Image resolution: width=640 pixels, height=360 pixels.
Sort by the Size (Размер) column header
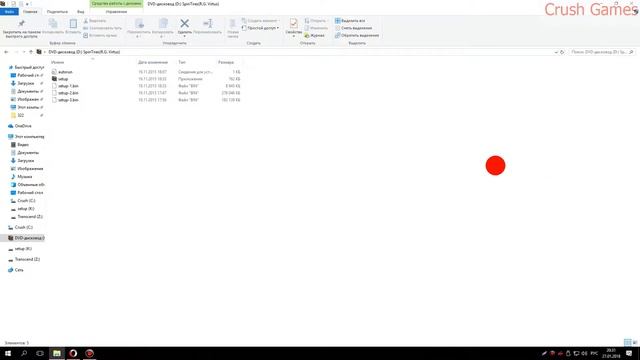coord(226,62)
